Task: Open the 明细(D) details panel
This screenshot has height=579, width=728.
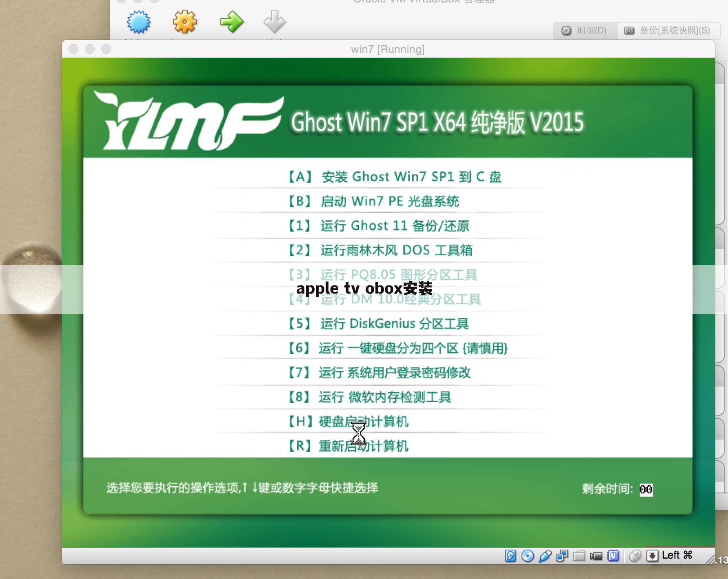Action: tap(584, 31)
